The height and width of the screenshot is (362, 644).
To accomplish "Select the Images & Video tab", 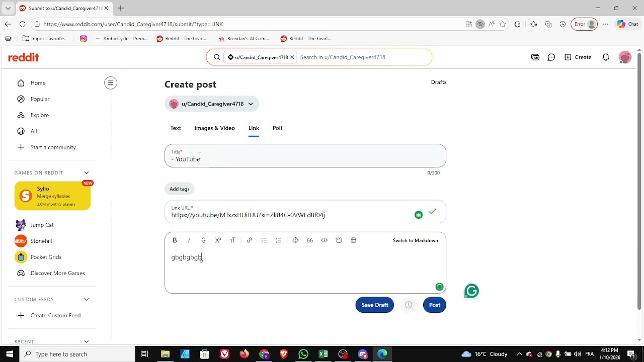I will (x=215, y=128).
